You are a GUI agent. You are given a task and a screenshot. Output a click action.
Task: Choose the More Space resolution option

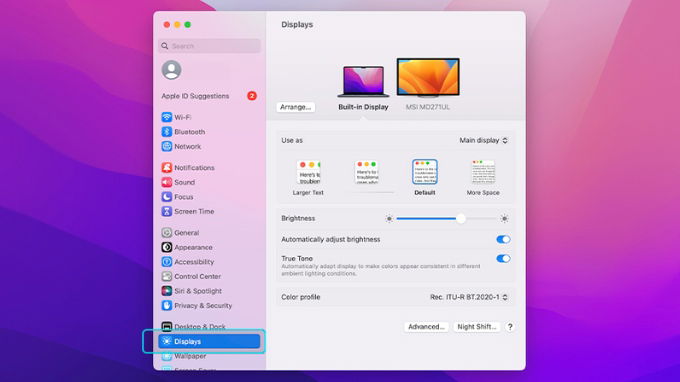483,177
